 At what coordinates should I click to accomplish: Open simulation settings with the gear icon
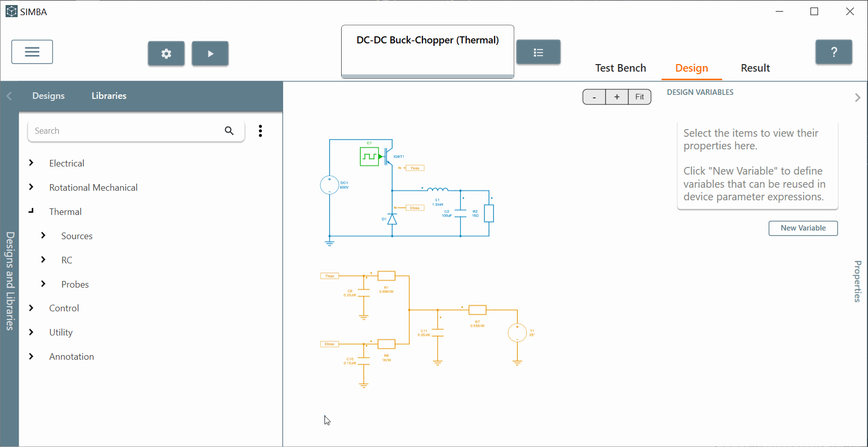coord(166,53)
